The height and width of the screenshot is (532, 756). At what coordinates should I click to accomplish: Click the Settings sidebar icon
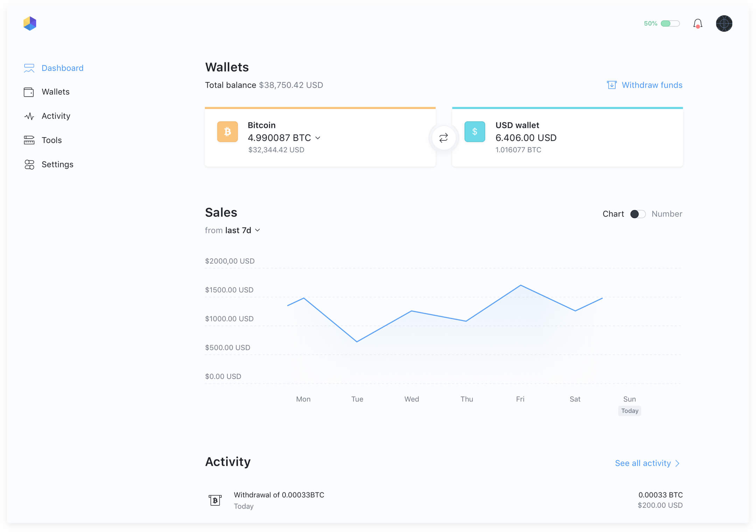(x=29, y=164)
